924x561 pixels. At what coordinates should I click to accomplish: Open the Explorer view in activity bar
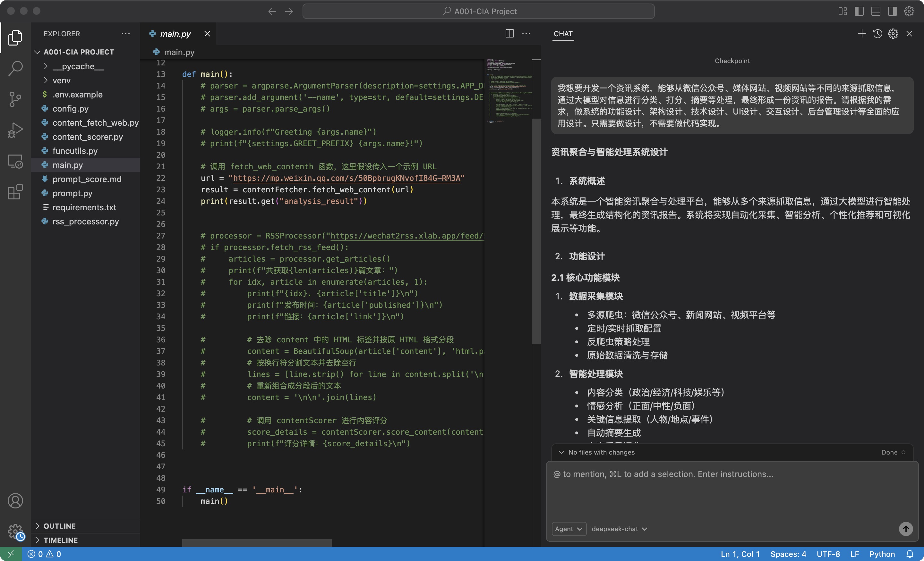(x=15, y=38)
